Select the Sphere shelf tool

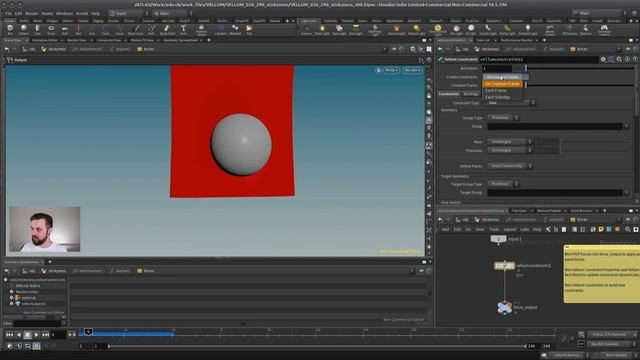click(x=24, y=29)
